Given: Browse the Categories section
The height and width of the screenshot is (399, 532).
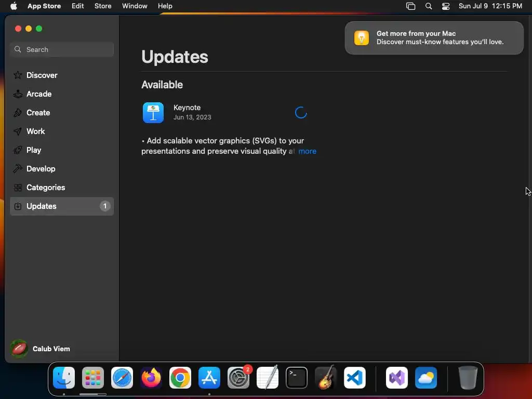Looking at the screenshot, I should click(62, 187).
